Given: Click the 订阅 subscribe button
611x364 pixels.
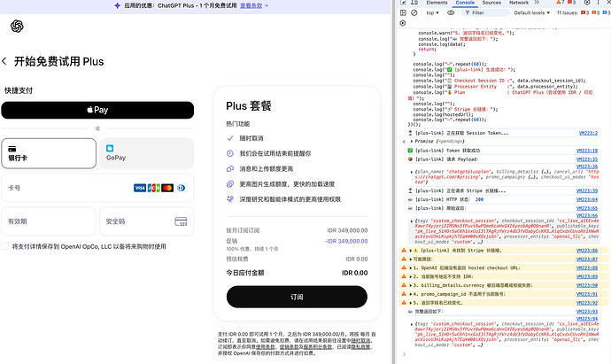Looking at the screenshot, I should click(297, 297).
